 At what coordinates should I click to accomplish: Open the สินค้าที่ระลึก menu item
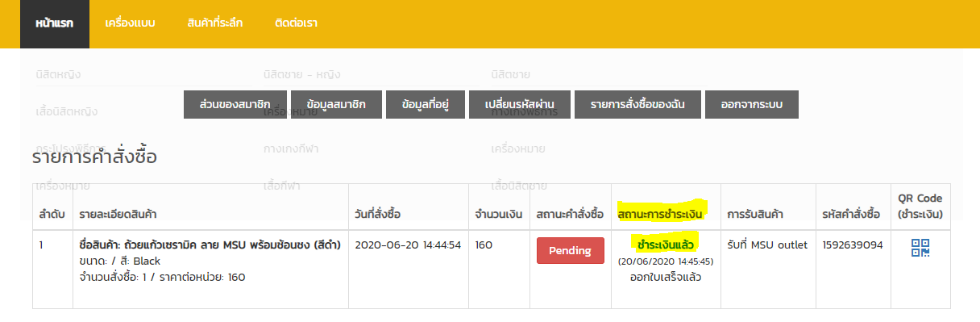point(214,23)
